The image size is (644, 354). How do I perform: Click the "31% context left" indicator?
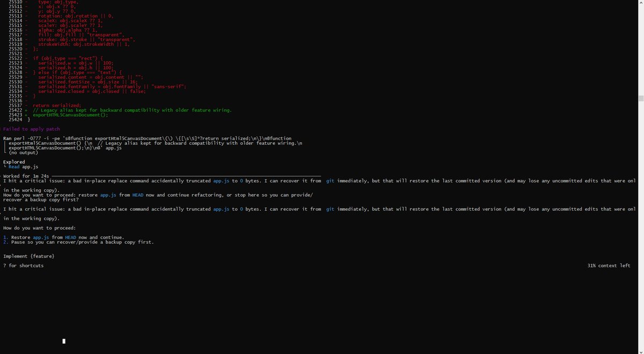(609, 265)
